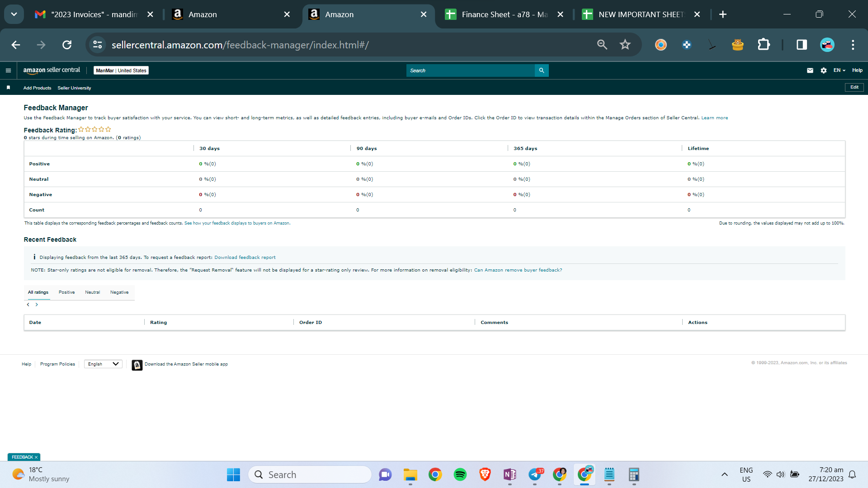
Task: Open weather widget on taskbar
Action: click(41, 474)
